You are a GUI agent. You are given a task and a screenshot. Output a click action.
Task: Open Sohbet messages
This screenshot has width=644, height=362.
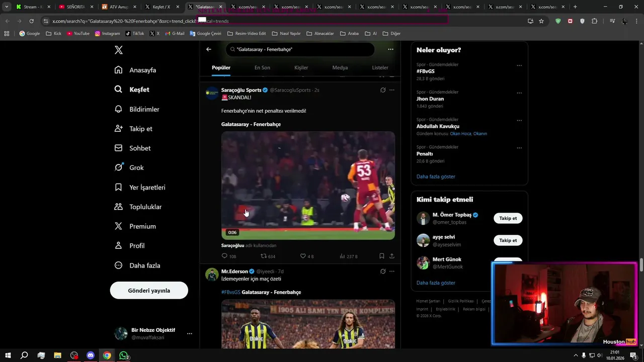point(132,148)
